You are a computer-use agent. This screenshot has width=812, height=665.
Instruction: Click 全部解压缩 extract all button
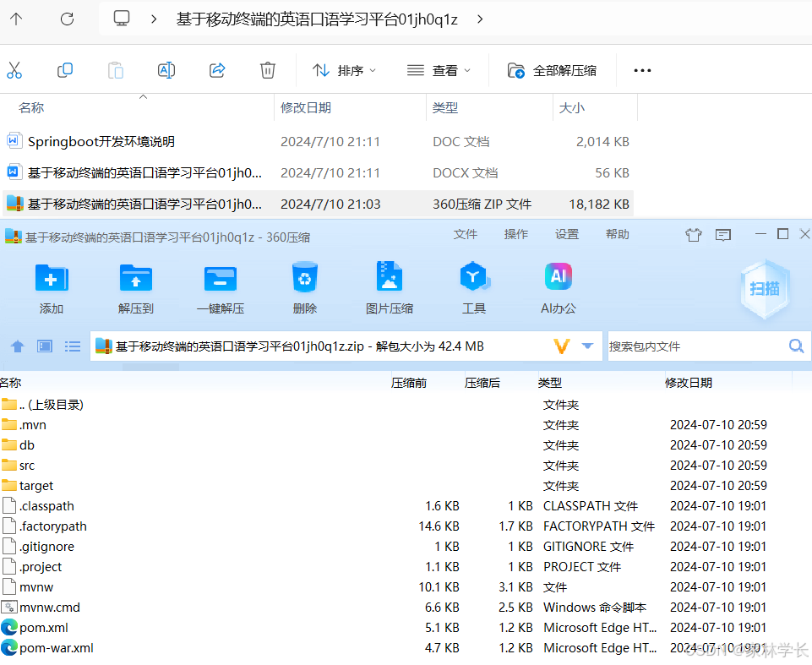point(552,70)
